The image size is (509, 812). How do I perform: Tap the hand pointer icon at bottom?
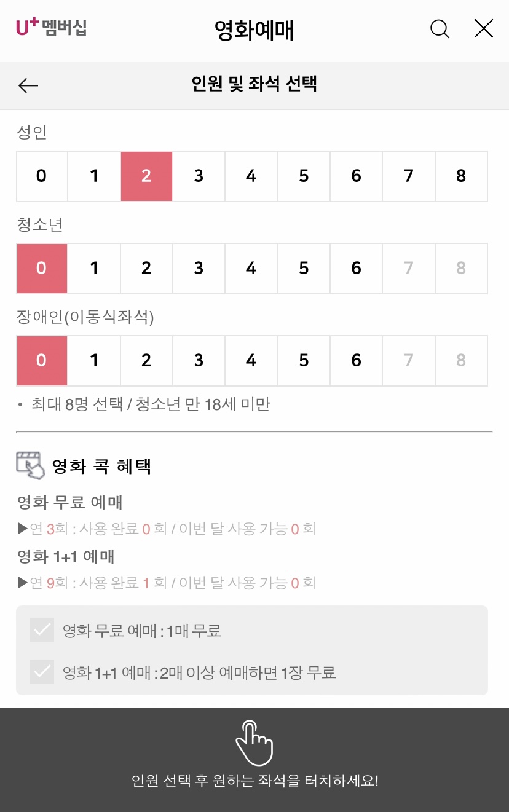tap(254, 744)
